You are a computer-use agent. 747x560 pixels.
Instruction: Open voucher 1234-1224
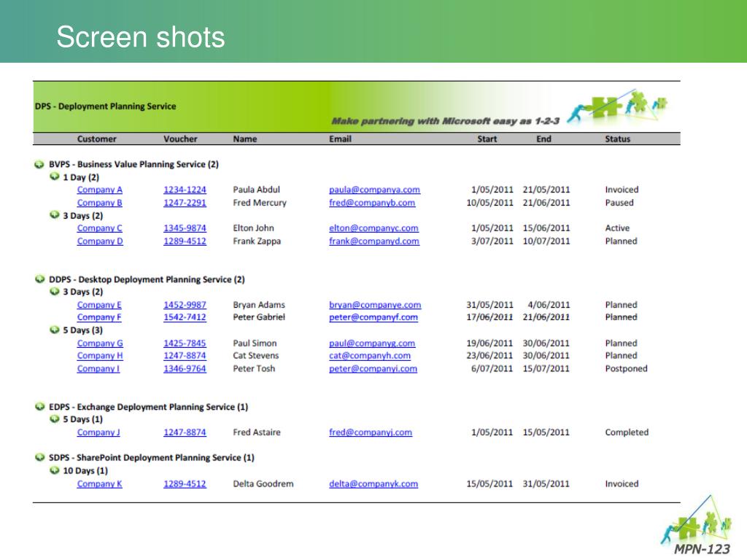point(185,190)
